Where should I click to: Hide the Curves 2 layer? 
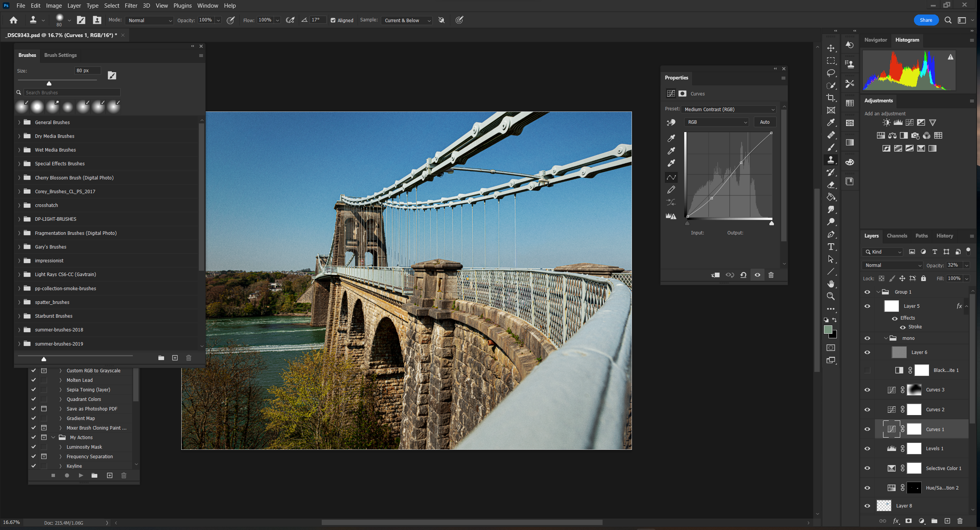867,410
